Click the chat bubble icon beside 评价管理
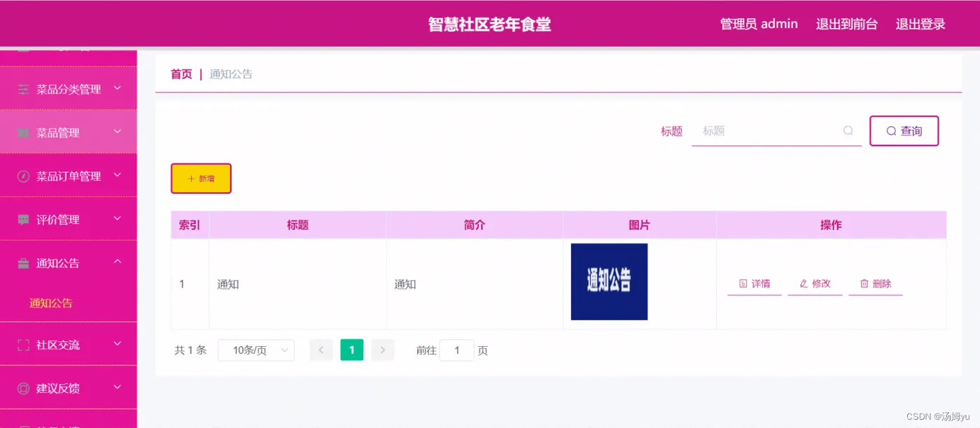The height and width of the screenshot is (428, 980). click(24, 220)
